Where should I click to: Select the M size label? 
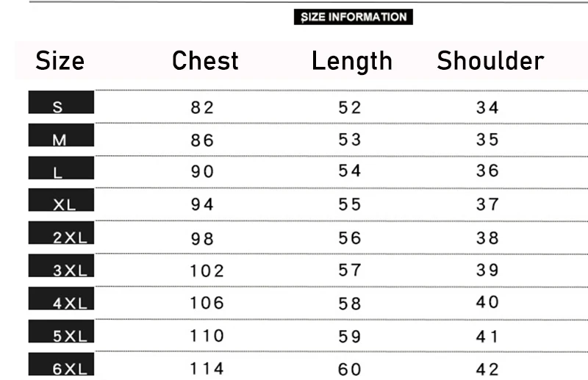(61, 135)
